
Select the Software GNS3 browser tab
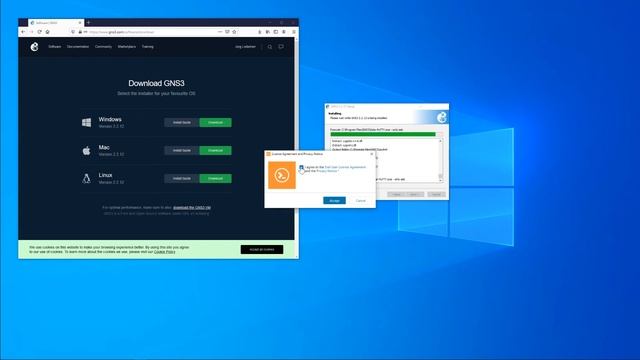(56, 23)
